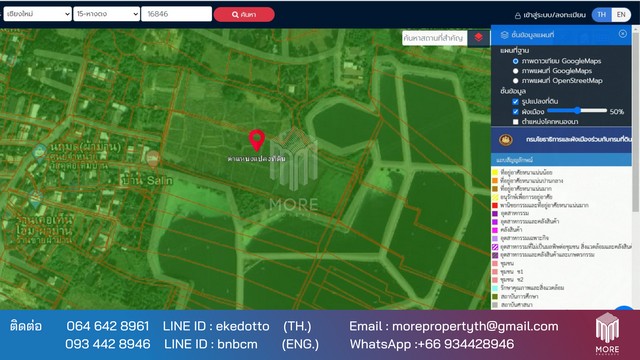Adjust the city plan opacity slider
This screenshot has width=640, height=360.
click(x=577, y=111)
